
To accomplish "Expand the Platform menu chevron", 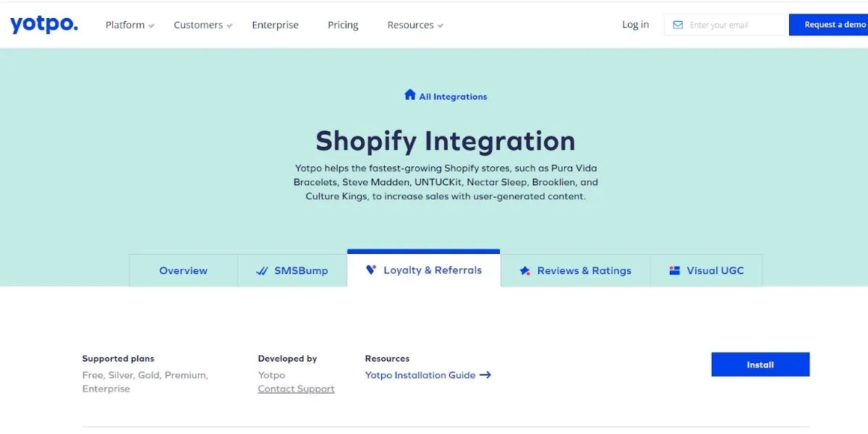I will [151, 26].
